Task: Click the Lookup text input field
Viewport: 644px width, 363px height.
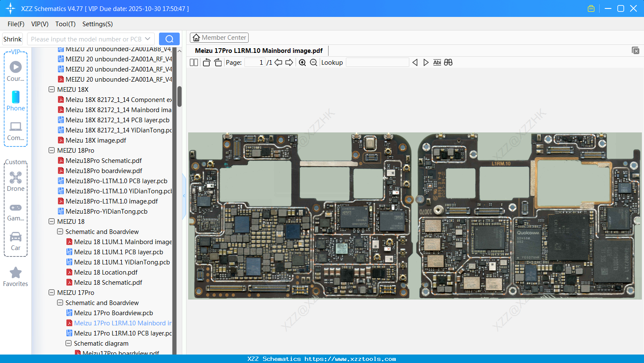Action: [377, 63]
